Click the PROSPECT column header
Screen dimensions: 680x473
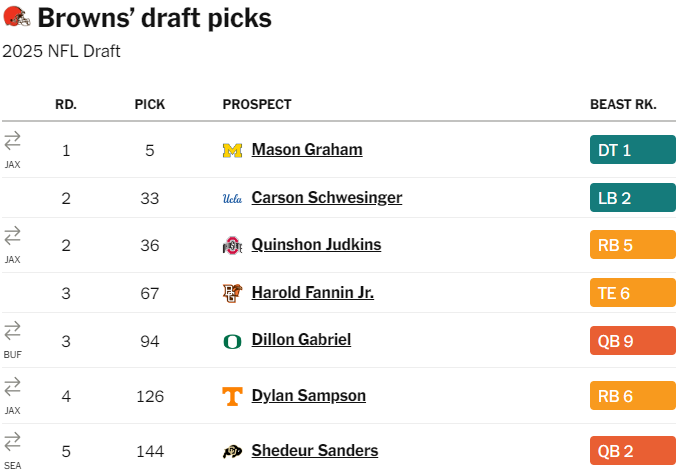[257, 104]
